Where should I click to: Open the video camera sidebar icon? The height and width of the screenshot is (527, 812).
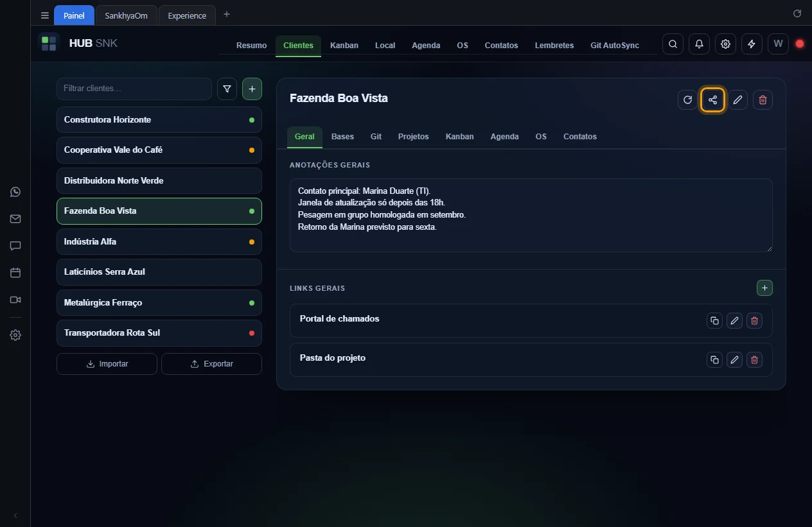pyautogui.click(x=15, y=300)
